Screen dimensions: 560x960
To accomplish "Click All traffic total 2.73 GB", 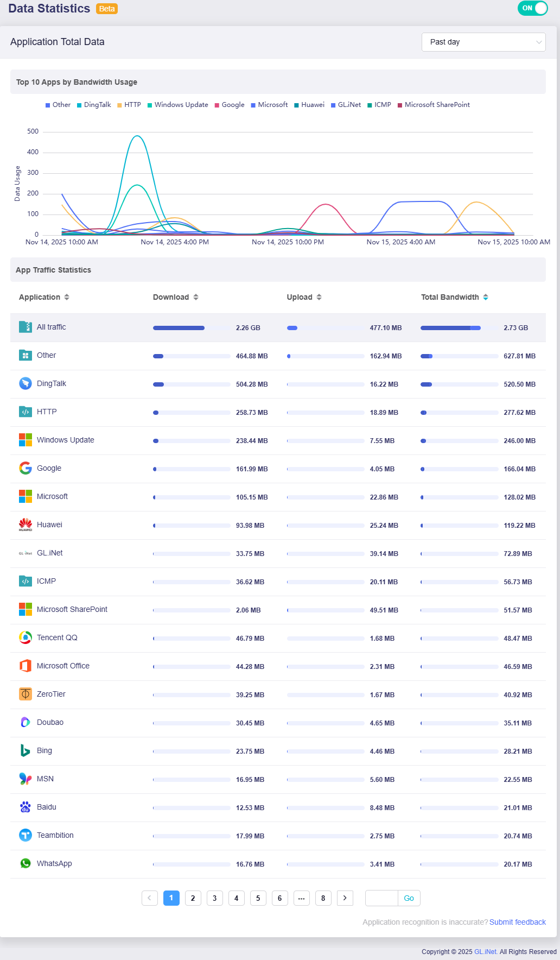I will (x=516, y=328).
